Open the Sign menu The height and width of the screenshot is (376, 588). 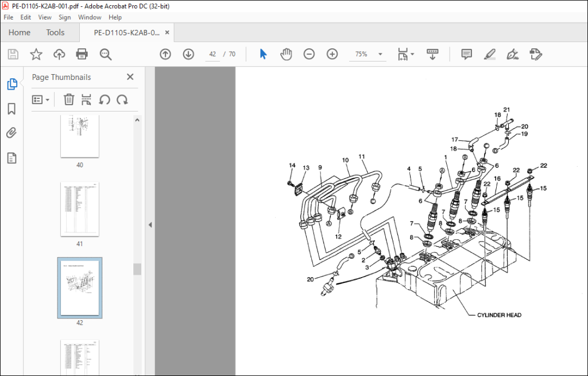64,17
